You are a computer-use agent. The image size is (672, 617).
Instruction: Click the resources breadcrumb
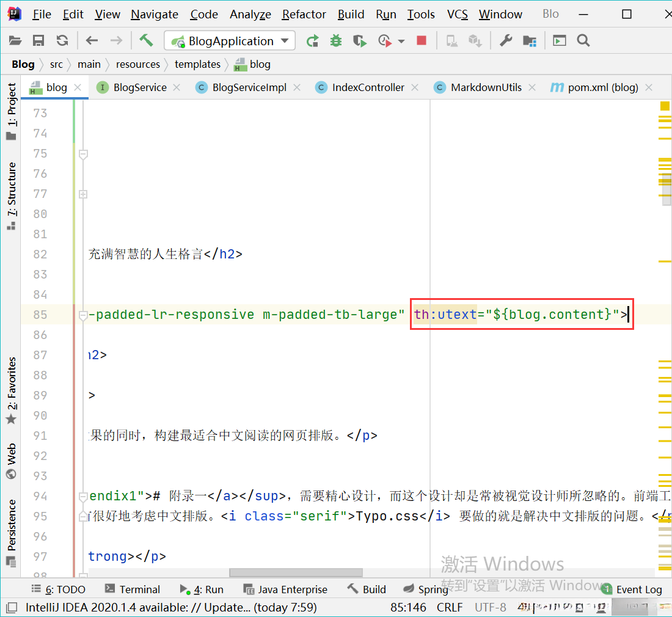click(x=137, y=64)
